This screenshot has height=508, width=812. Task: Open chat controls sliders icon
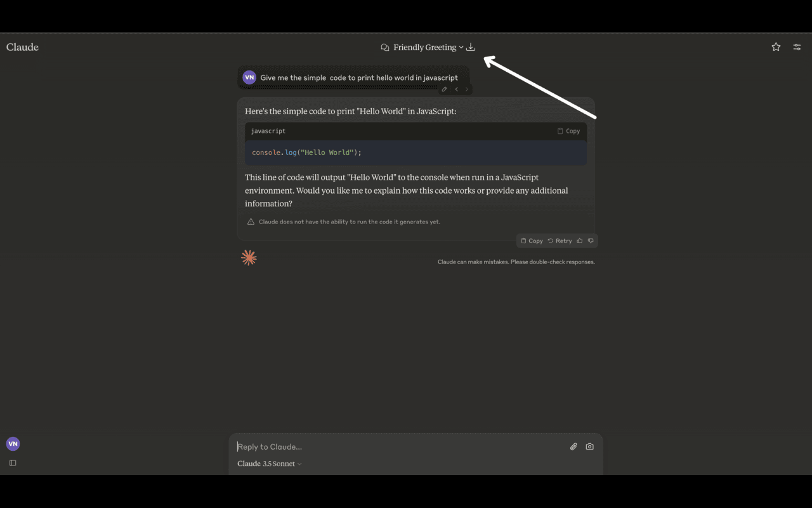797,47
